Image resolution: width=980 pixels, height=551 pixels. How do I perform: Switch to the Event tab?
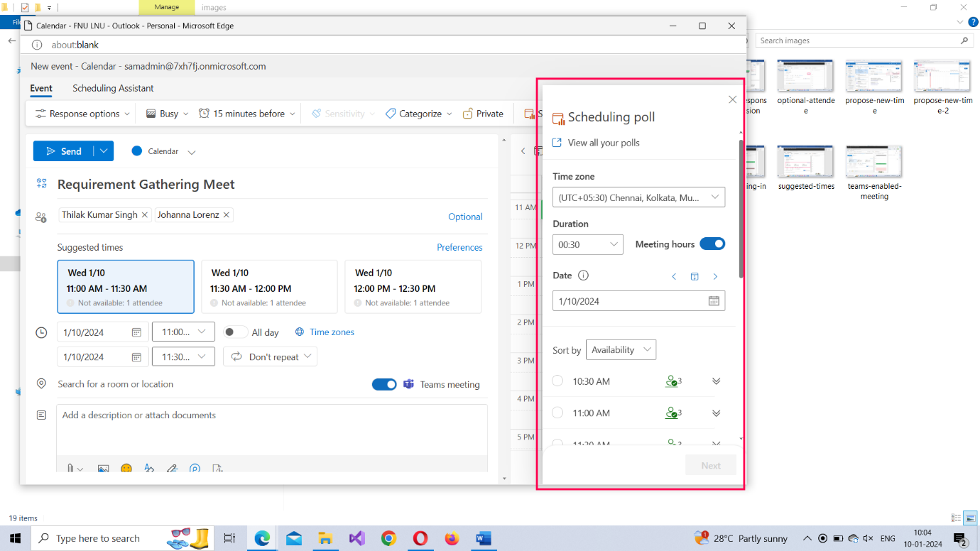click(x=41, y=89)
